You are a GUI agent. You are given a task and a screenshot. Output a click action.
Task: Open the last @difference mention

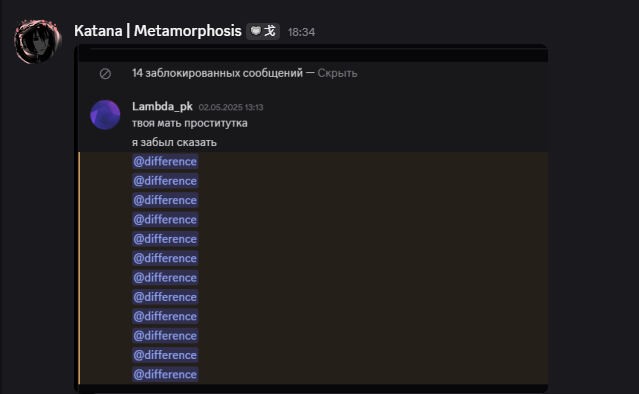165,374
